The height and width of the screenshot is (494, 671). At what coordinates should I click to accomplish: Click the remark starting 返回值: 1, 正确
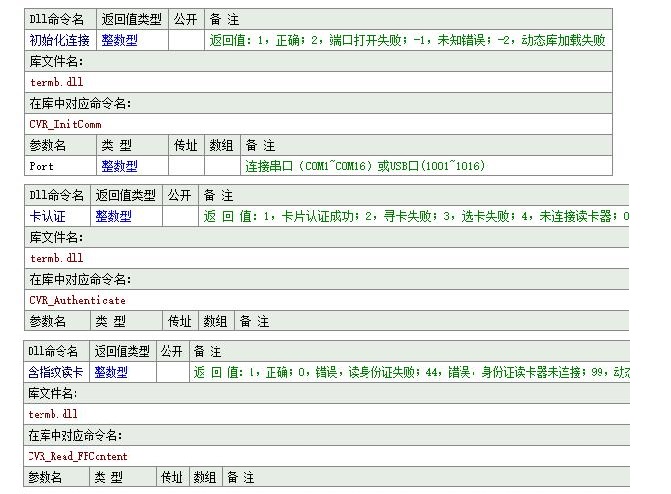tap(407, 40)
